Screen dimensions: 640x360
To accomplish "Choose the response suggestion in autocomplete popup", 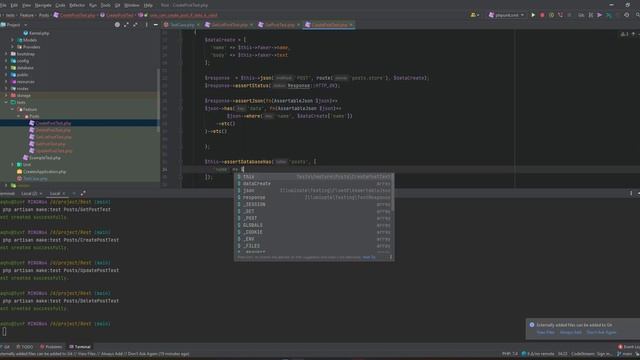I will click(x=314, y=198).
